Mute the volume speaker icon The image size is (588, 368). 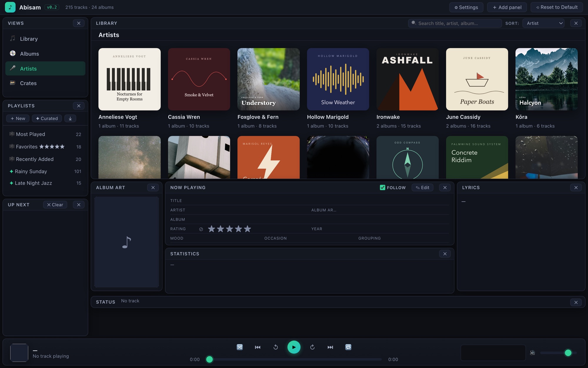click(532, 352)
